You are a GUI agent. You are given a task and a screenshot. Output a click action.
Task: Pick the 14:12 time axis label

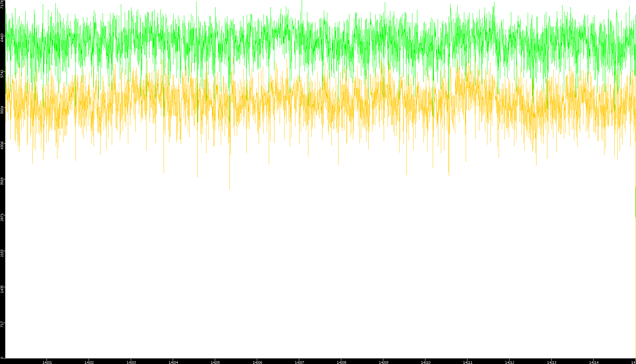(510, 362)
